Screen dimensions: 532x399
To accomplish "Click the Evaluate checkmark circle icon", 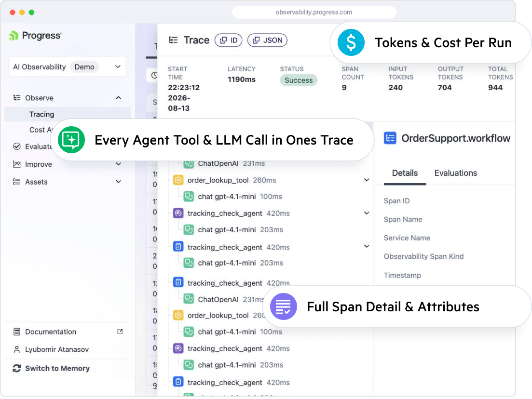I will tap(16, 146).
